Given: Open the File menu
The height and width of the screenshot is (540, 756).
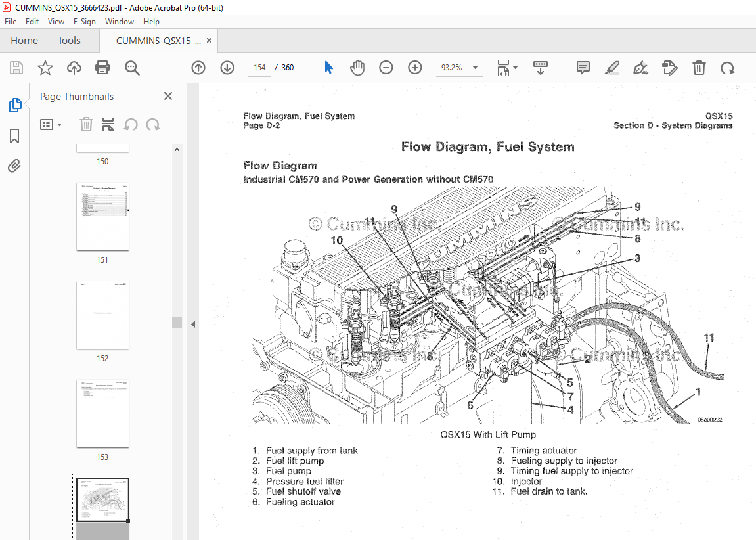Looking at the screenshot, I should coord(11,22).
